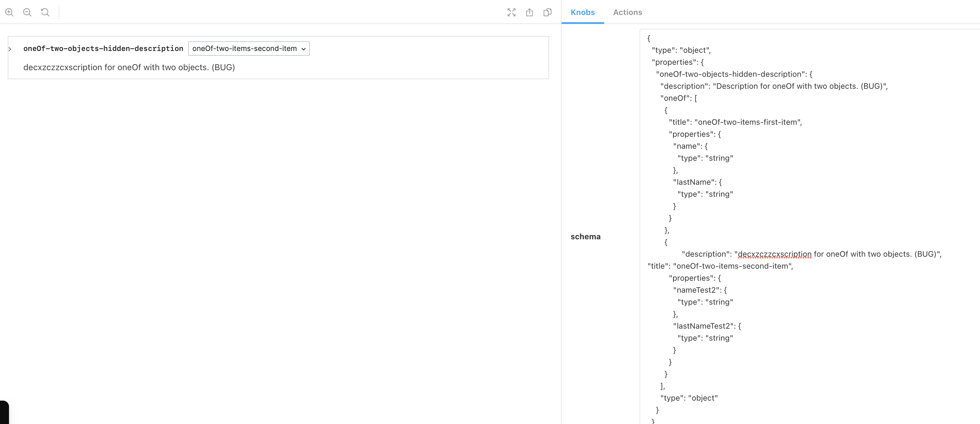The height and width of the screenshot is (424, 980).
Task: Click the first "type": "object" line in schema
Action: pos(681,50)
